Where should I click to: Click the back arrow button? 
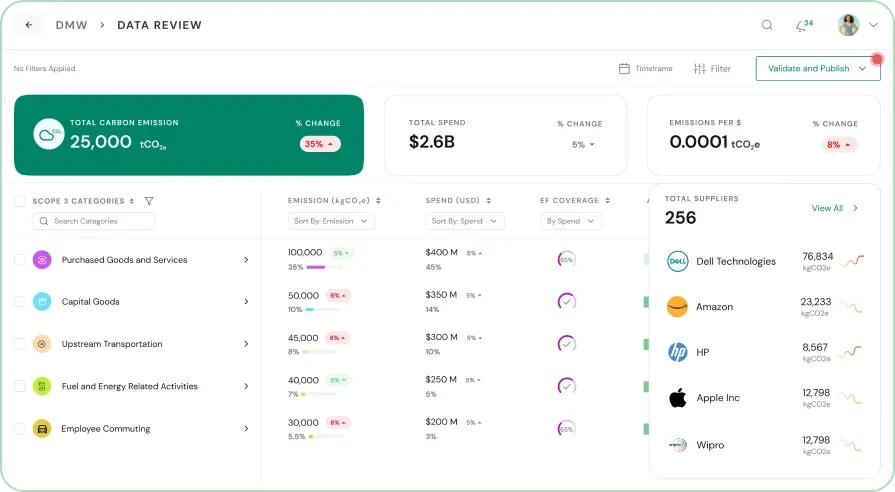tap(29, 25)
